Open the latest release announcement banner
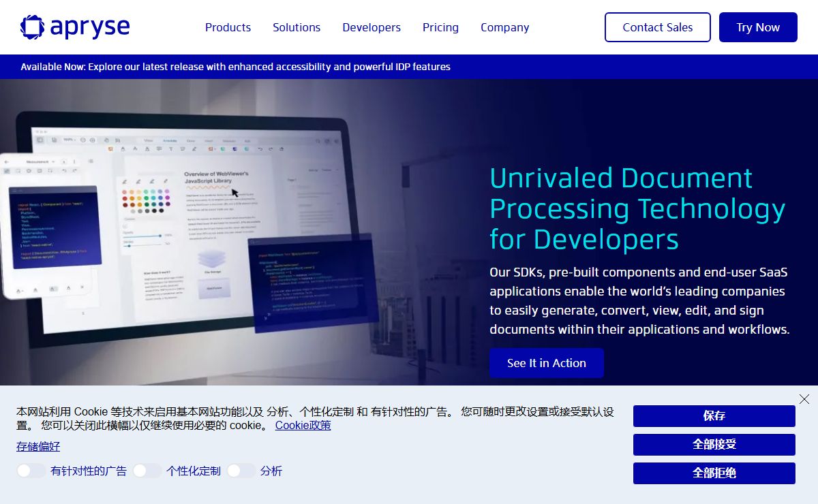Image resolution: width=818 pixels, height=504 pixels. click(235, 67)
